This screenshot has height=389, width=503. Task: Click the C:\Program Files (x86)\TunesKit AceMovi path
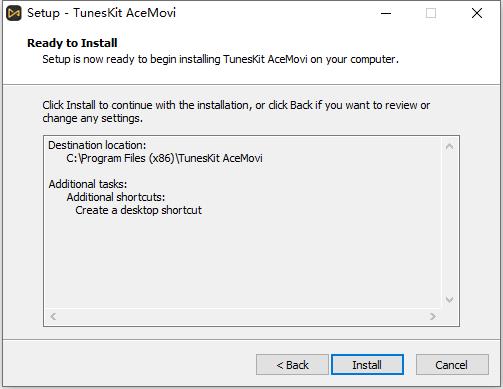coord(164,158)
